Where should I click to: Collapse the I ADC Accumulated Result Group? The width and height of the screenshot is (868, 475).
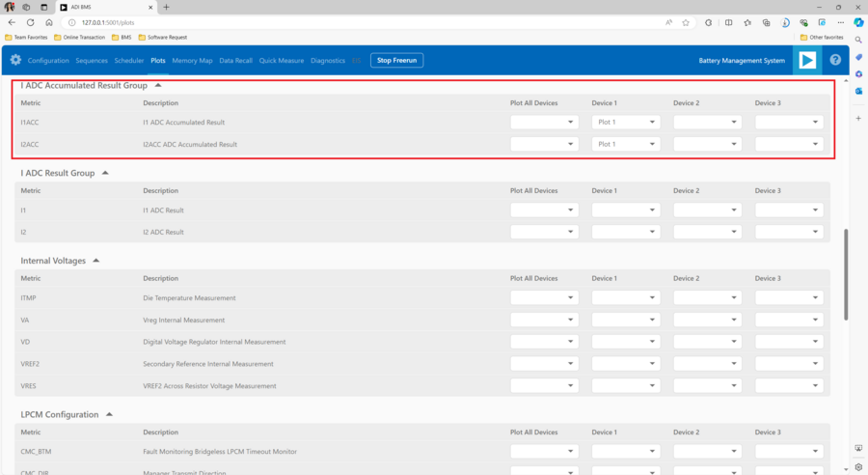coord(158,86)
